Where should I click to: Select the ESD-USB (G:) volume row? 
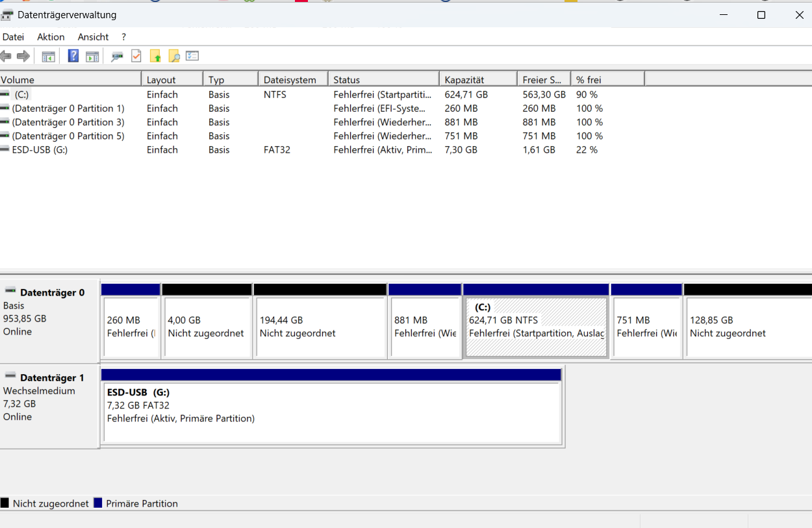(x=322, y=150)
